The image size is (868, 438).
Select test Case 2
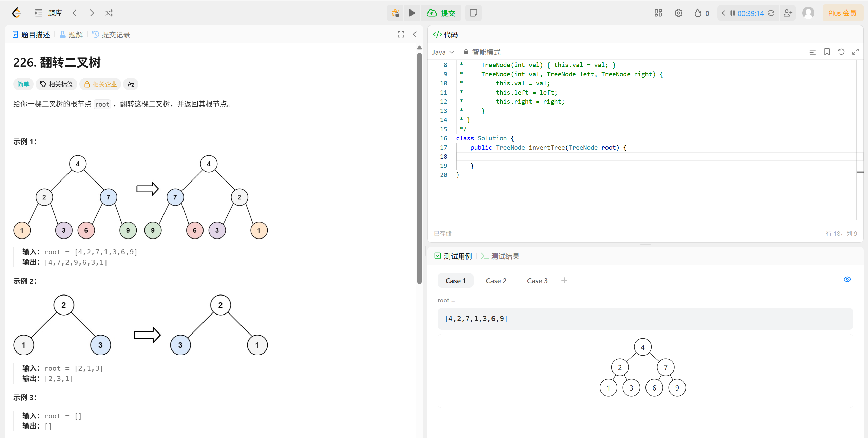click(496, 281)
